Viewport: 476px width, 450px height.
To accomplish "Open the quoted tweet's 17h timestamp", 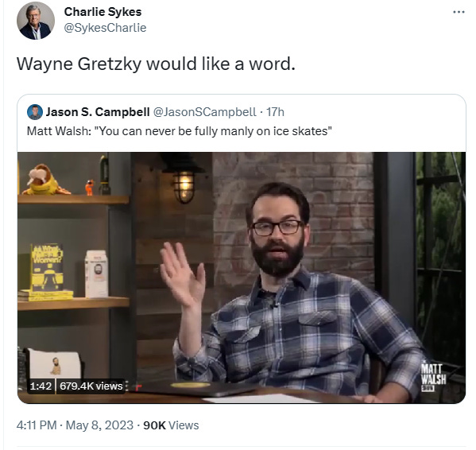I will coord(275,112).
